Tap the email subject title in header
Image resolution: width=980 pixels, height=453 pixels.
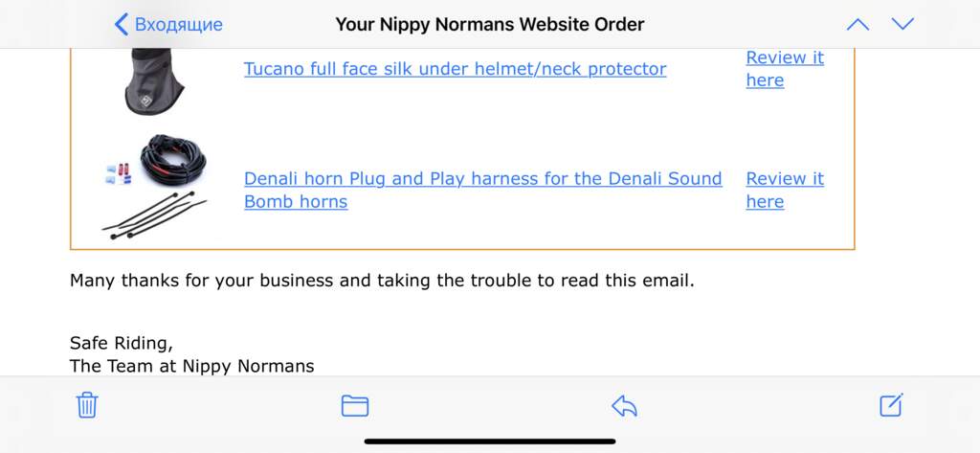pyautogui.click(x=490, y=24)
